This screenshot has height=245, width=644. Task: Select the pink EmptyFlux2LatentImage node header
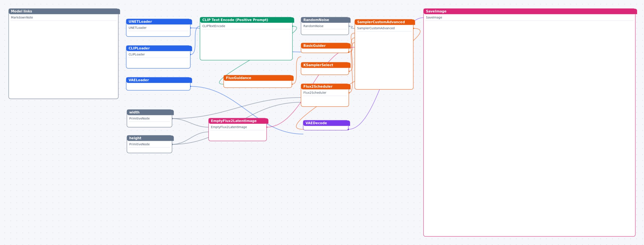[238, 121]
